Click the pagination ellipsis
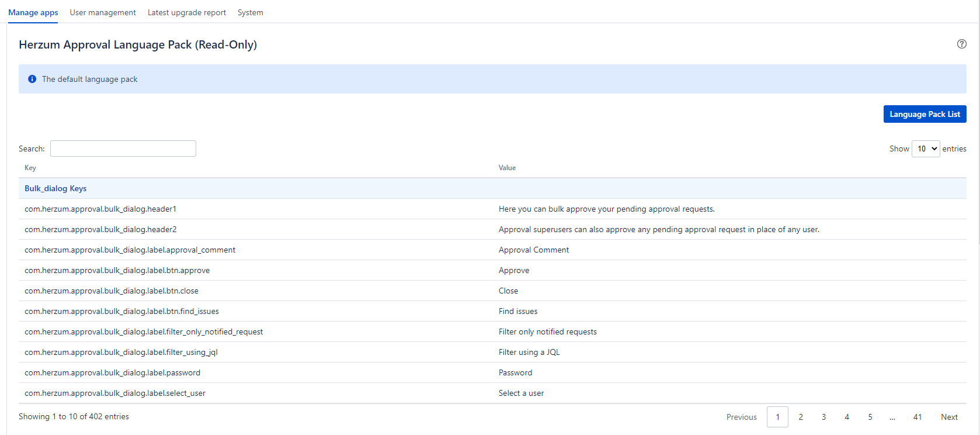Screen dimensions: 980x435 tap(892, 417)
